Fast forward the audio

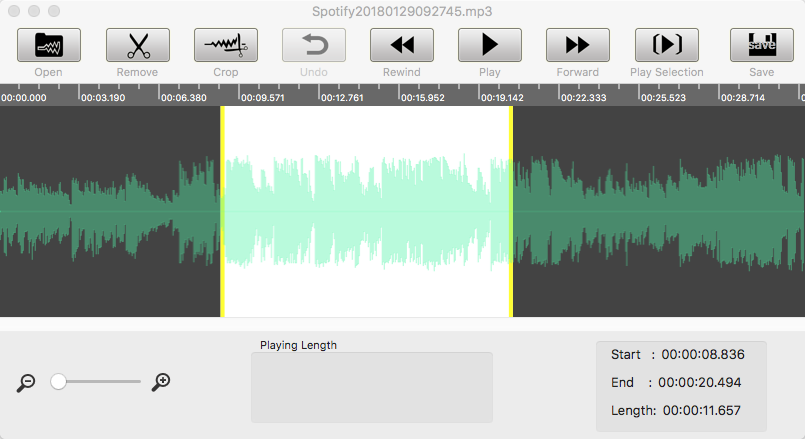click(x=577, y=45)
